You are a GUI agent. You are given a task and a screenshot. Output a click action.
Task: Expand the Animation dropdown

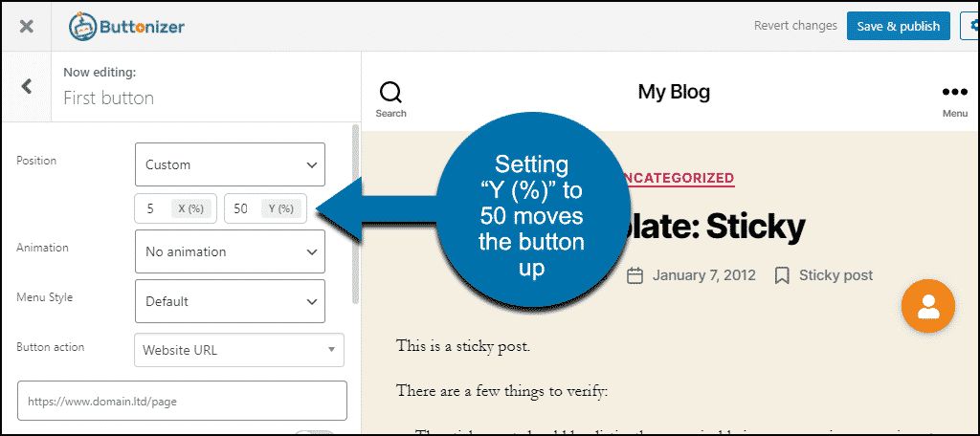click(230, 251)
